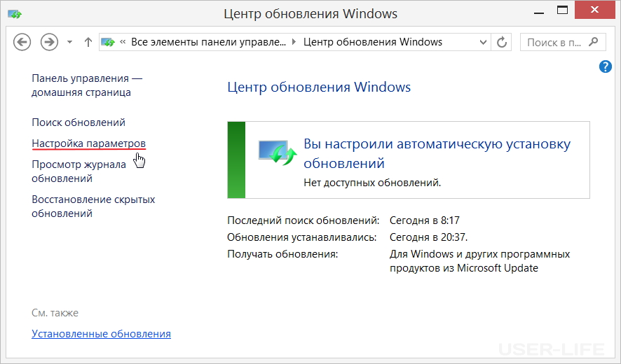Open Help via the blue question mark
Screen dimensions: 621x364
click(x=606, y=67)
